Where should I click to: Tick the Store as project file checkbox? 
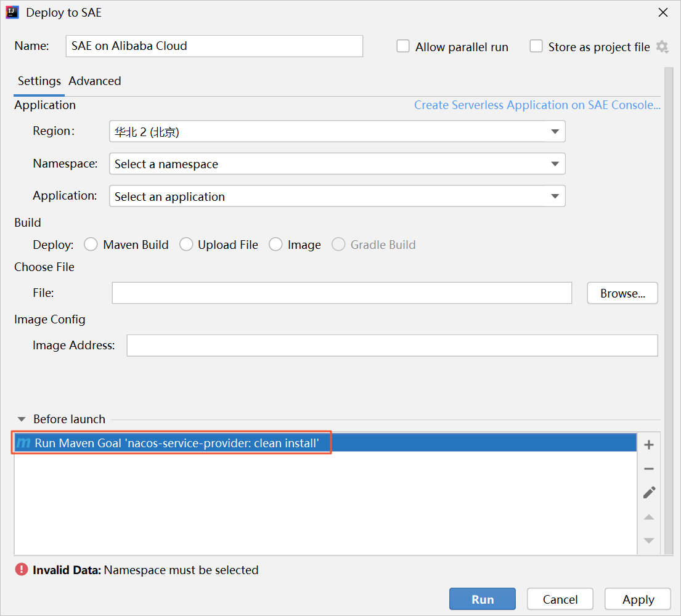click(536, 46)
